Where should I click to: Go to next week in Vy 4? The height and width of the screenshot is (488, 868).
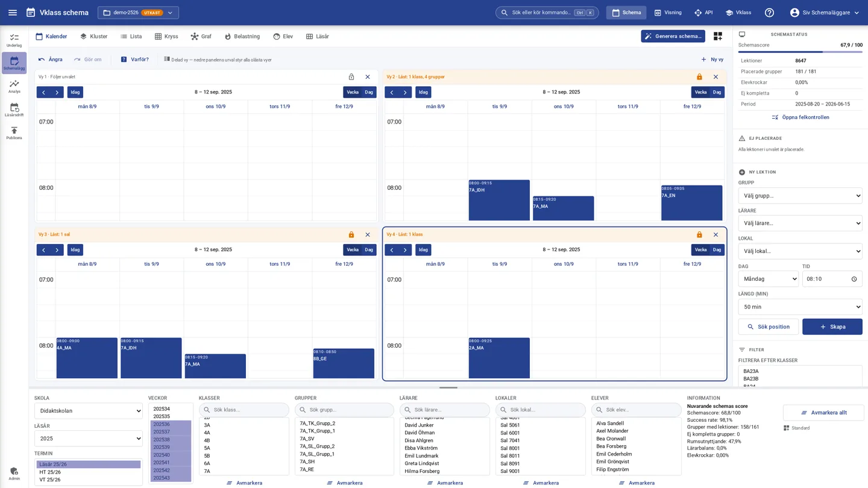(x=406, y=250)
